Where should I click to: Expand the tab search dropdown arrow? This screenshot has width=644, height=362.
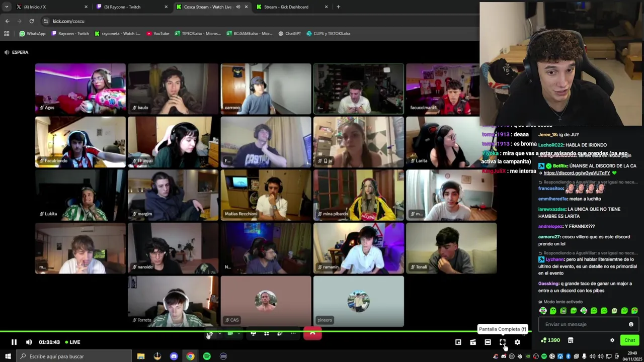click(x=6, y=7)
